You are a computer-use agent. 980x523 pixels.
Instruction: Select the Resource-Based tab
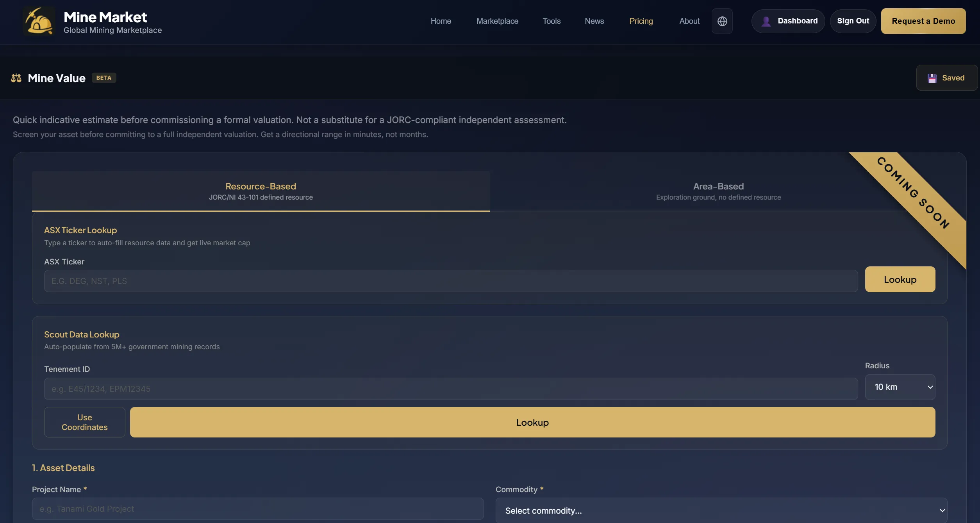point(261,191)
